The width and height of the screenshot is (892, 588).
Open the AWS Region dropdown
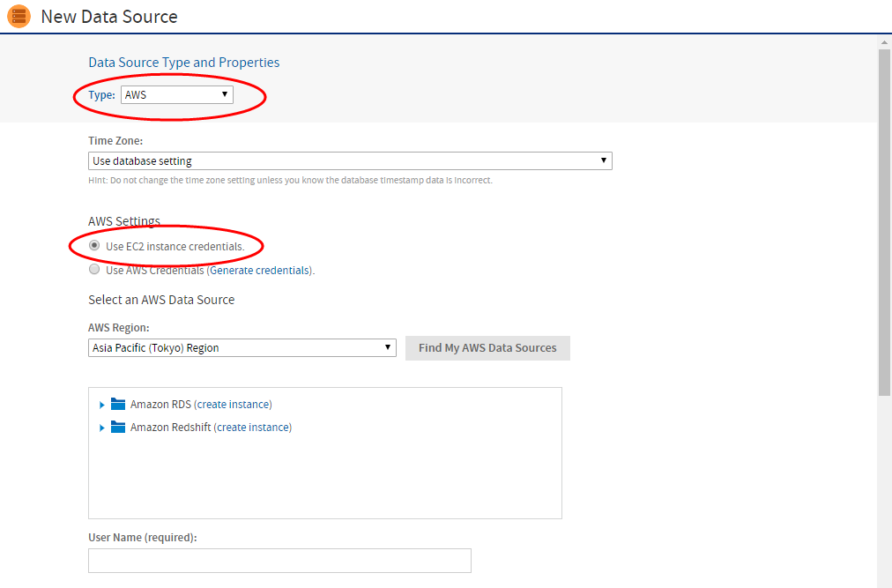pos(242,347)
